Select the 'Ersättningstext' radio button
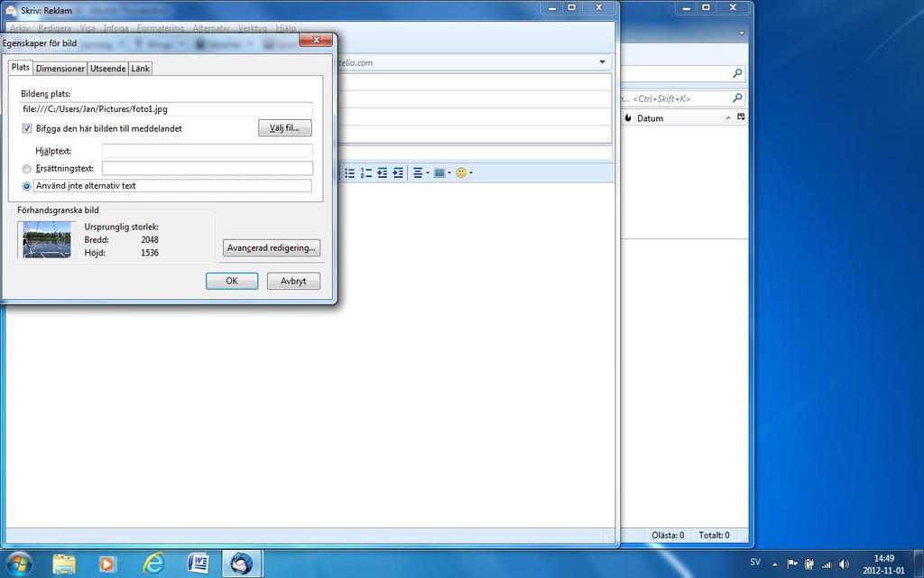Viewport: 924px width, 578px height. [x=26, y=169]
